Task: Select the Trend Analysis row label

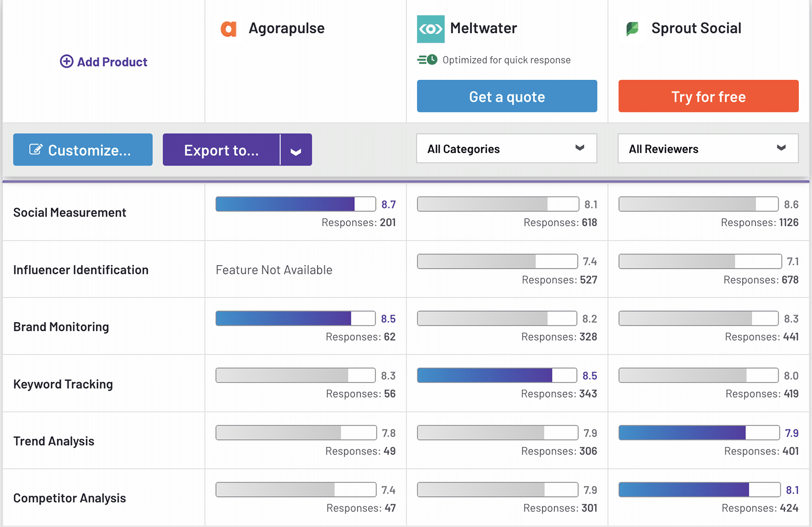Action: 54,441
